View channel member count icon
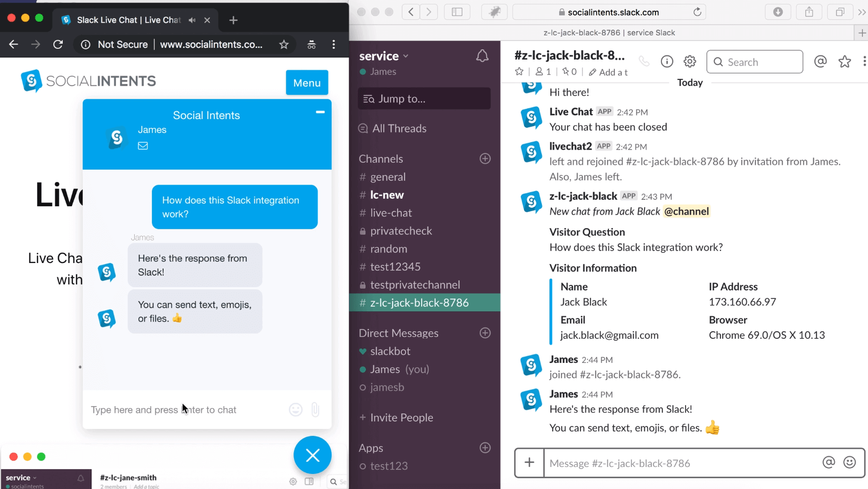868x489 pixels. (543, 71)
